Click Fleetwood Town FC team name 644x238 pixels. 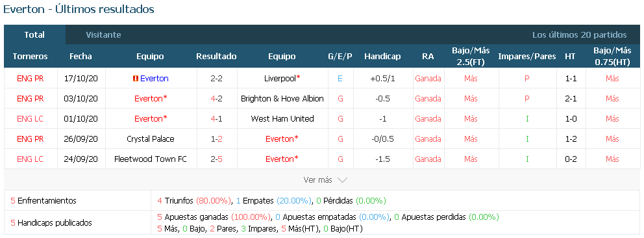click(x=151, y=159)
